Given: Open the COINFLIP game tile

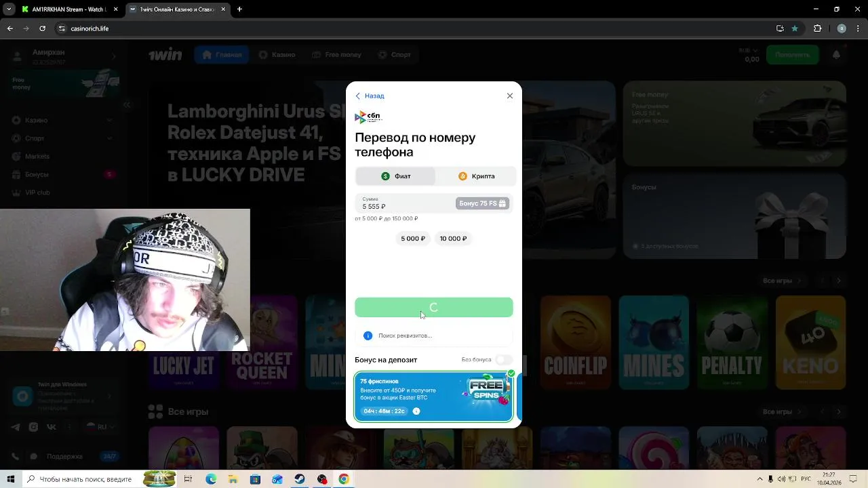Looking at the screenshot, I should click(575, 342).
